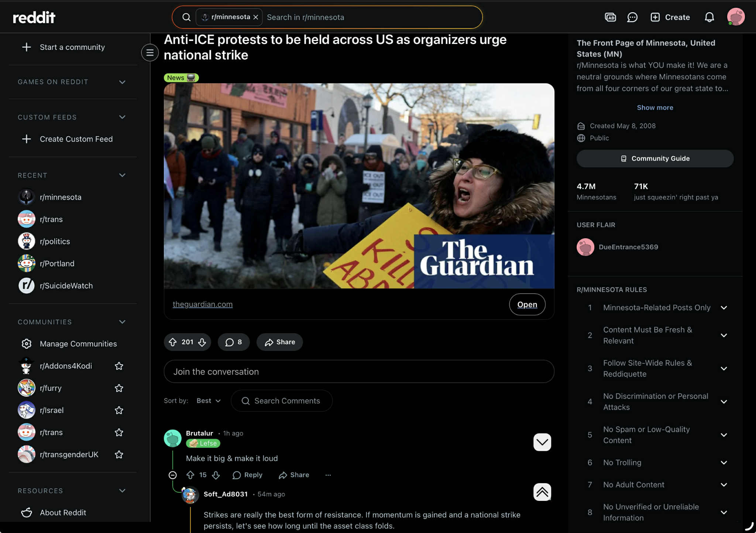
Task: Click the Community Guide button
Action: tap(655, 158)
